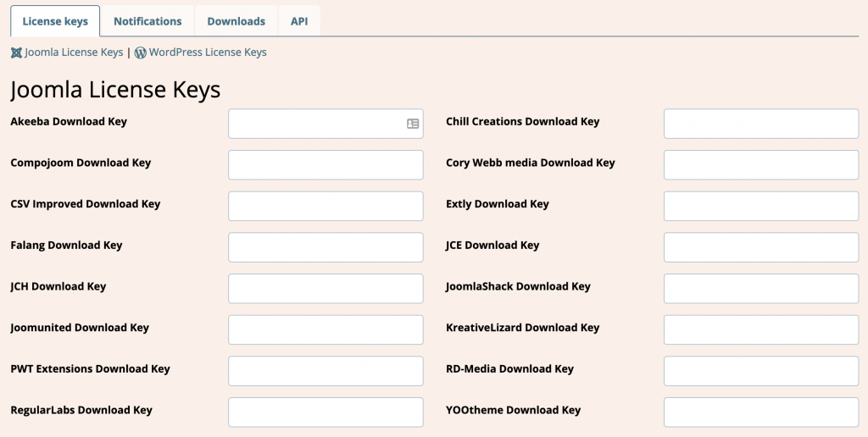Screen dimensions: 868x437
Task: Click the Cory Webb media Download Key input
Action: click(x=761, y=165)
